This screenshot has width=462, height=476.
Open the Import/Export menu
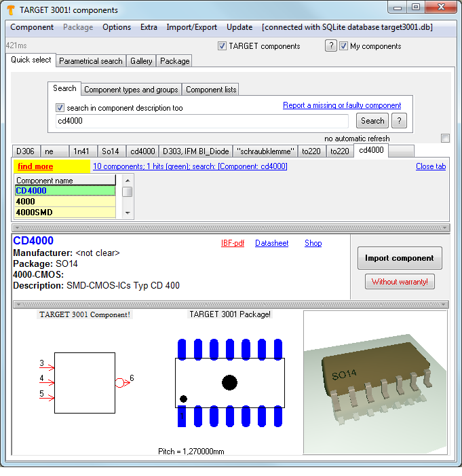click(192, 27)
